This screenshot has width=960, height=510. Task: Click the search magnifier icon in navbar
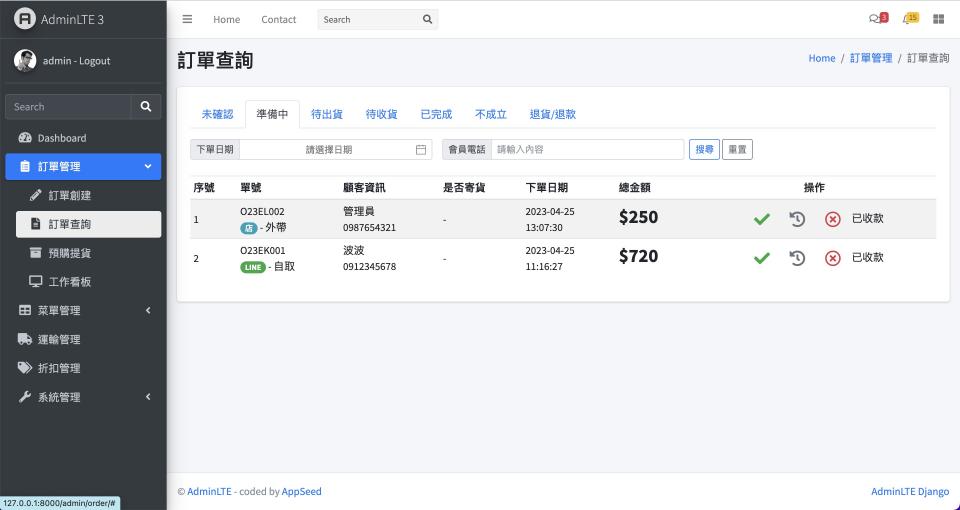coord(428,19)
